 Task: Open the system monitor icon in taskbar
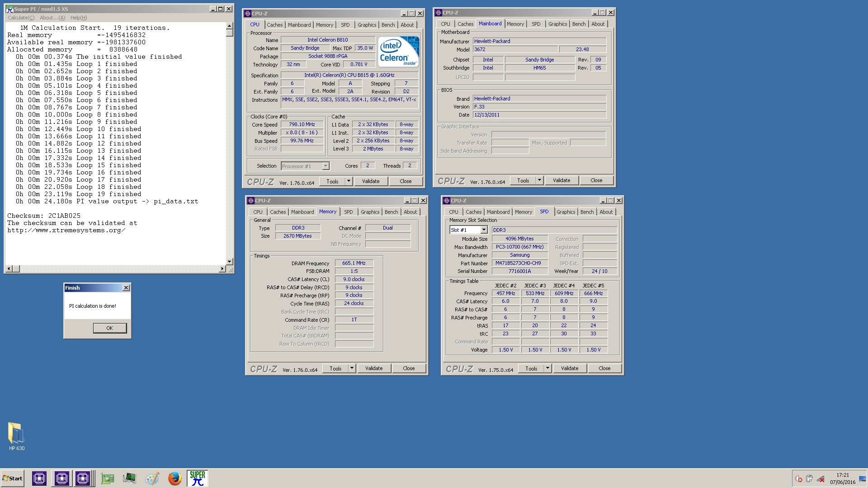click(x=129, y=479)
